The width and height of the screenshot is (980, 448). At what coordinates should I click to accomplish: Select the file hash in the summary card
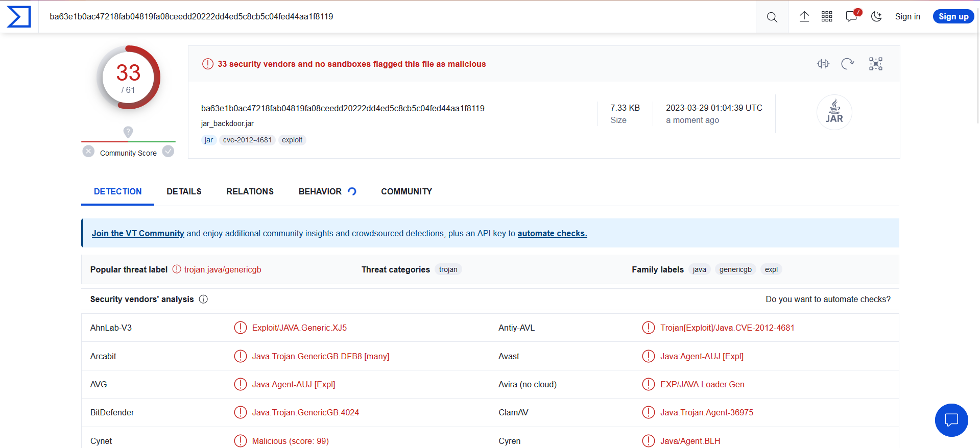coord(343,108)
